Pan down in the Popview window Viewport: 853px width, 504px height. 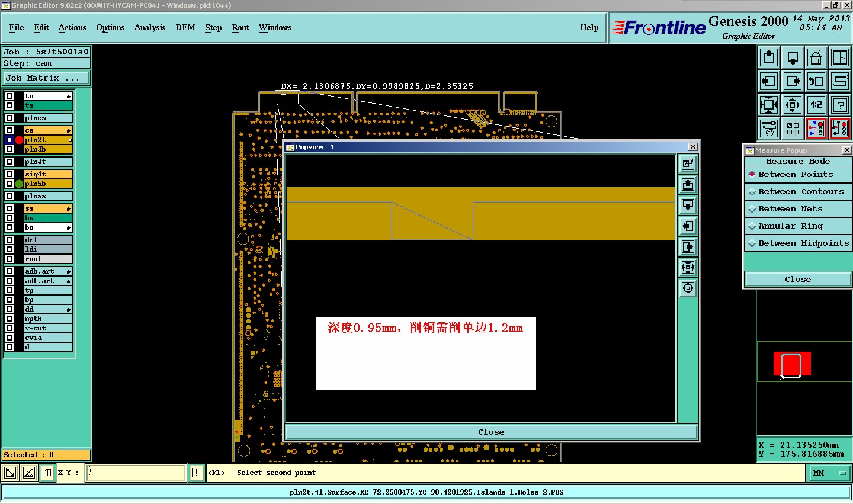tap(688, 206)
